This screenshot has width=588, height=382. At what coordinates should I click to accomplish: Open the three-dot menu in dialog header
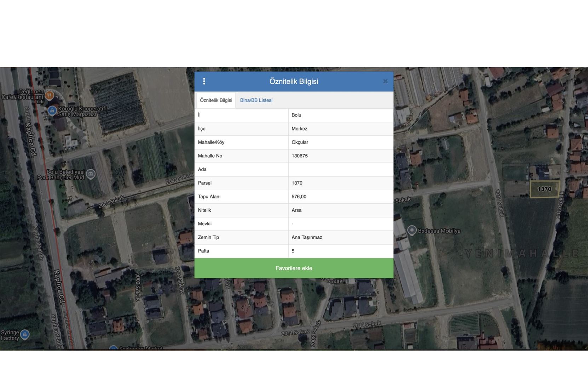click(x=204, y=81)
